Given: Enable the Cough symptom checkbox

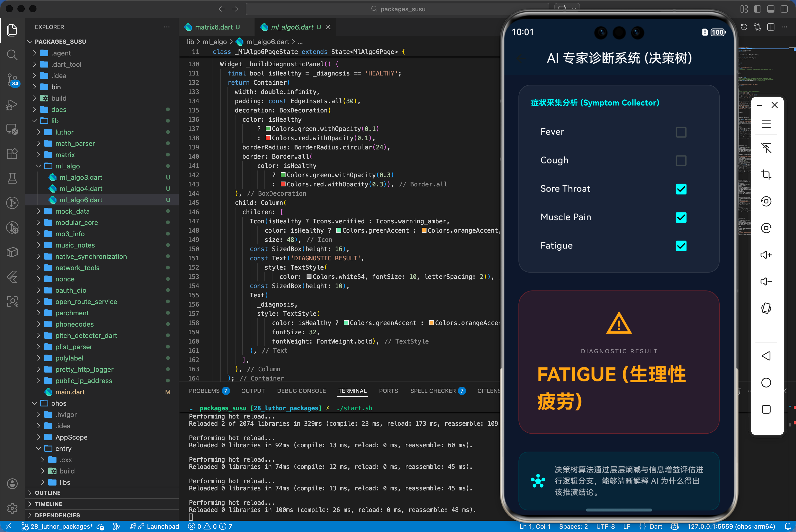Looking at the screenshot, I should [681, 160].
